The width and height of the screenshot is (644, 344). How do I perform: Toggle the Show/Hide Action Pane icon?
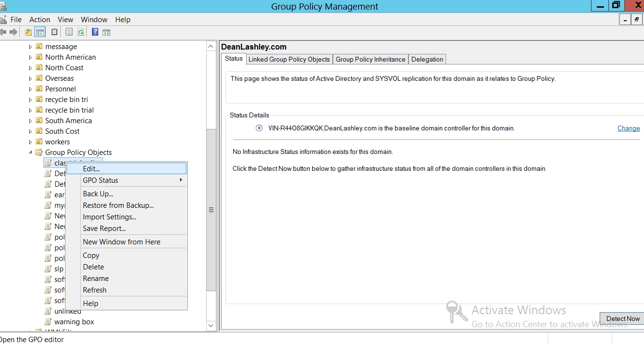106,32
